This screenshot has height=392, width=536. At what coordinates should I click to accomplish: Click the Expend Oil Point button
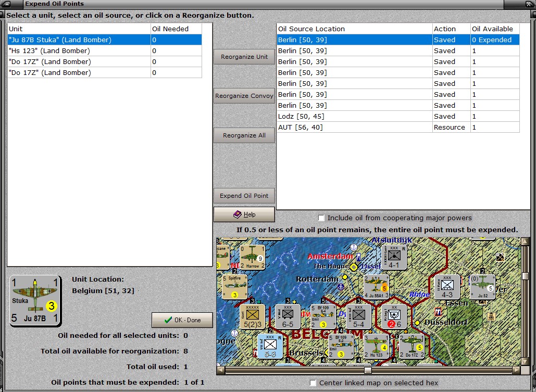pos(244,196)
